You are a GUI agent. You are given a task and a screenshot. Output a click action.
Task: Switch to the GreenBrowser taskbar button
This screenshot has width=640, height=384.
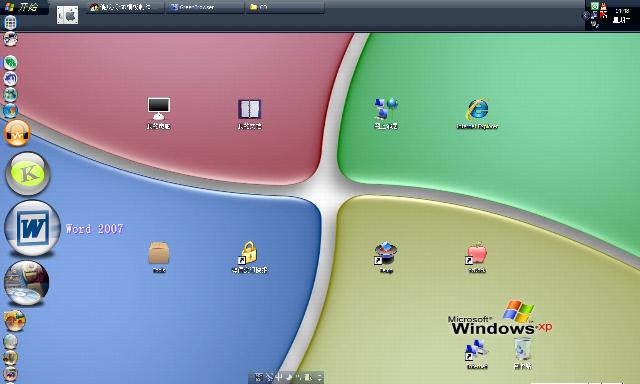pos(204,7)
